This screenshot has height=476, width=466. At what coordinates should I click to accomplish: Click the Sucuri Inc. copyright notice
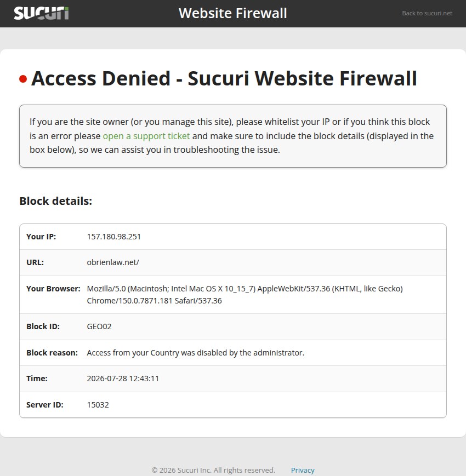tap(213, 470)
